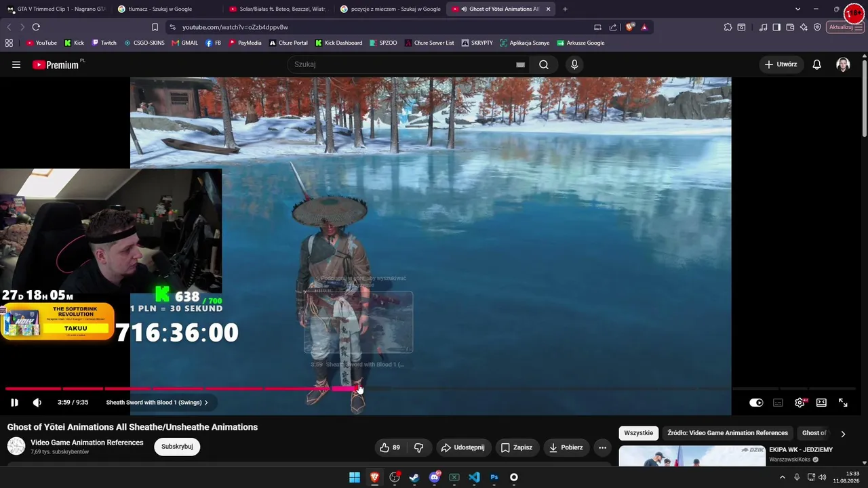The width and height of the screenshot is (868, 488).
Task: Focus the Szukaj search field
Action: coord(403,64)
